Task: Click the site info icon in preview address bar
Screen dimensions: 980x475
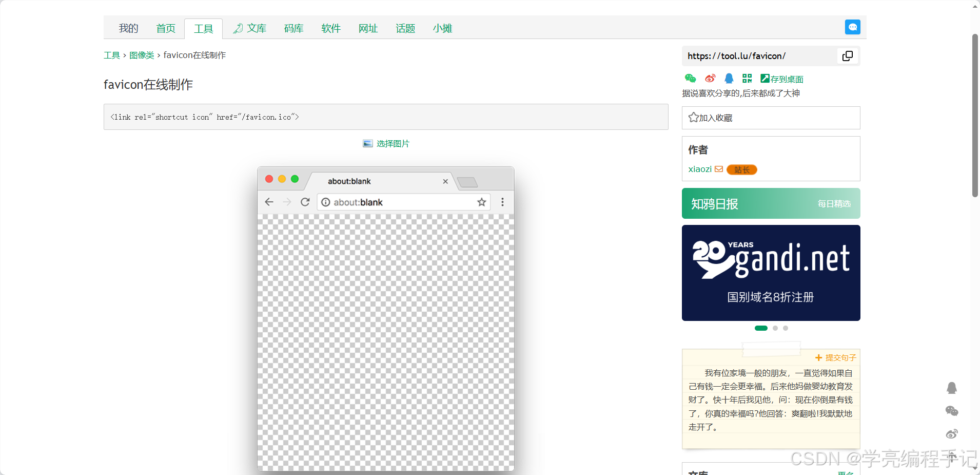Action: (326, 202)
